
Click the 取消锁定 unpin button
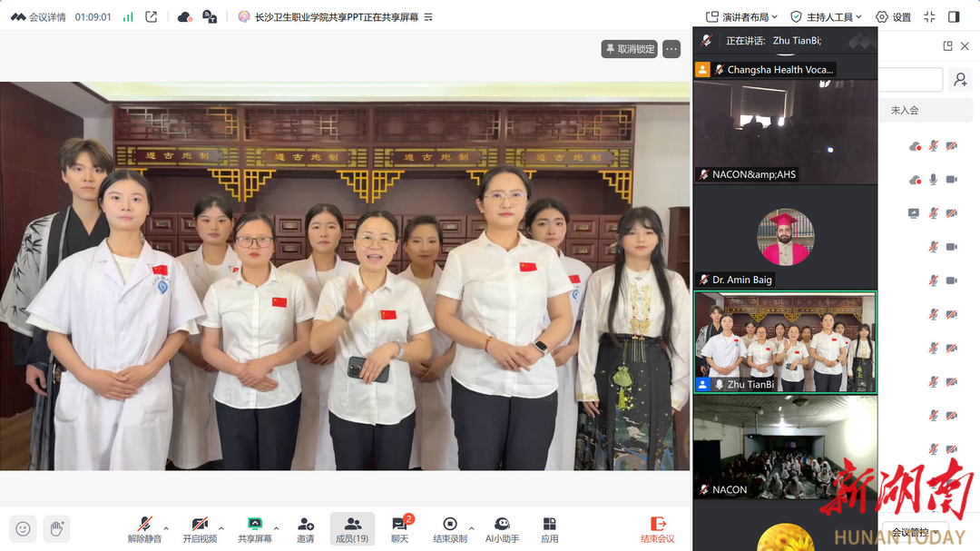(x=630, y=49)
